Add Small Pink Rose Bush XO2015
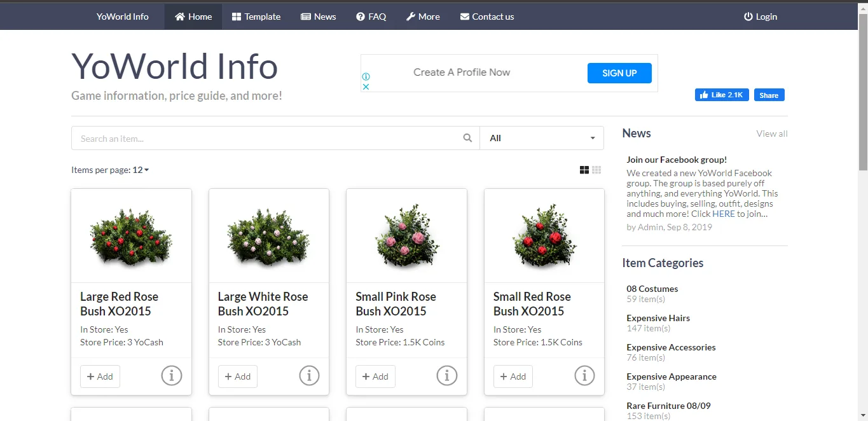 (375, 376)
